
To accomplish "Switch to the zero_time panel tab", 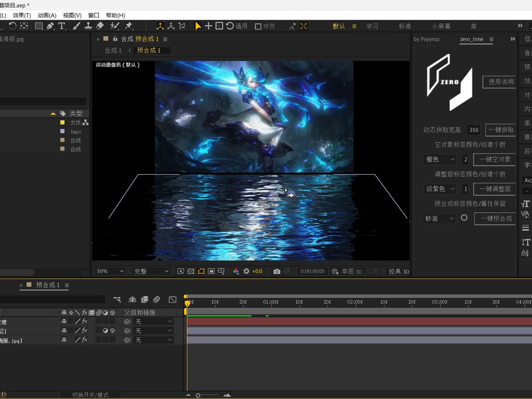I will [472, 39].
